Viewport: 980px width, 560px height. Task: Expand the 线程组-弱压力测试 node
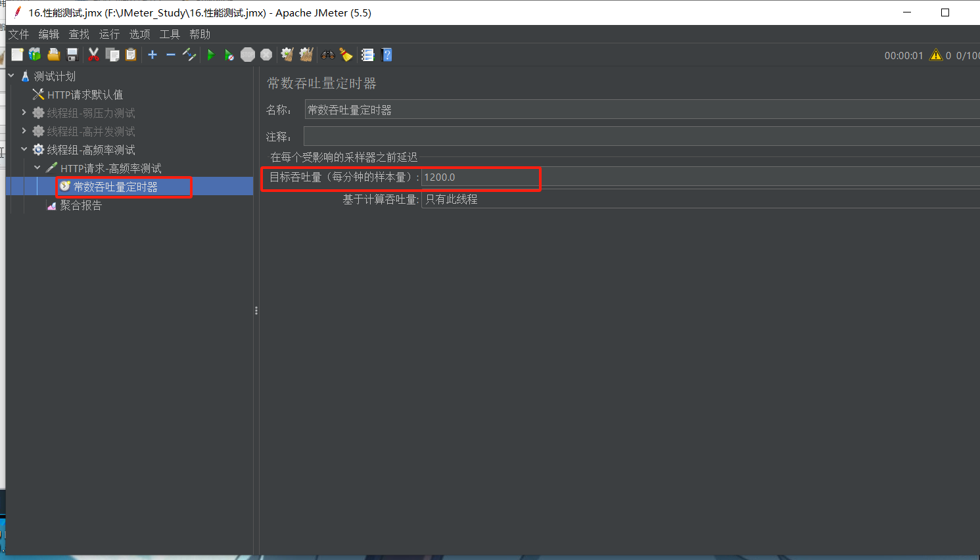tap(24, 112)
